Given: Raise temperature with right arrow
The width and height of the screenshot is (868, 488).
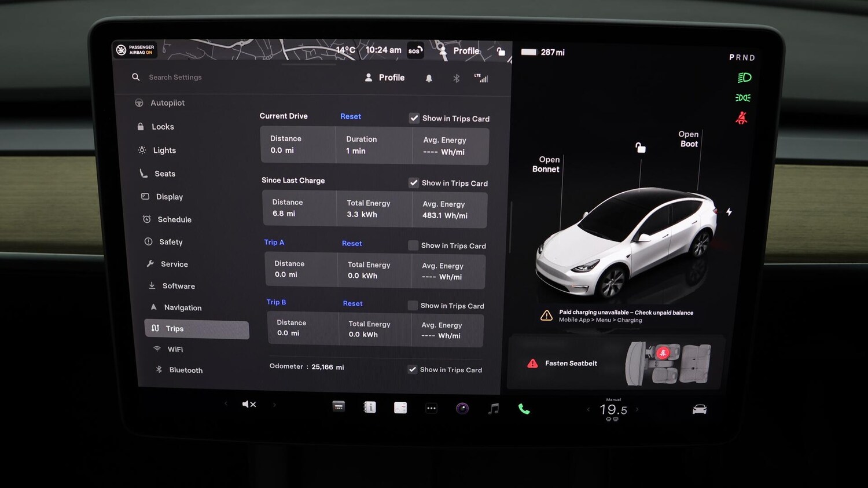Looking at the screenshot, I should [x=637, y=409].
